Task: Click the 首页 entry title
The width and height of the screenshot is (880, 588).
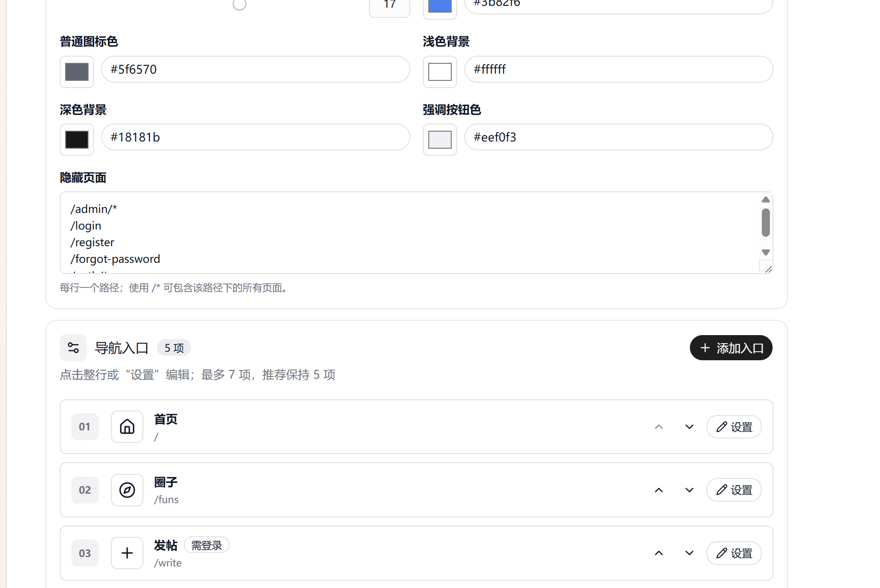Action: [x=166, y=419]
